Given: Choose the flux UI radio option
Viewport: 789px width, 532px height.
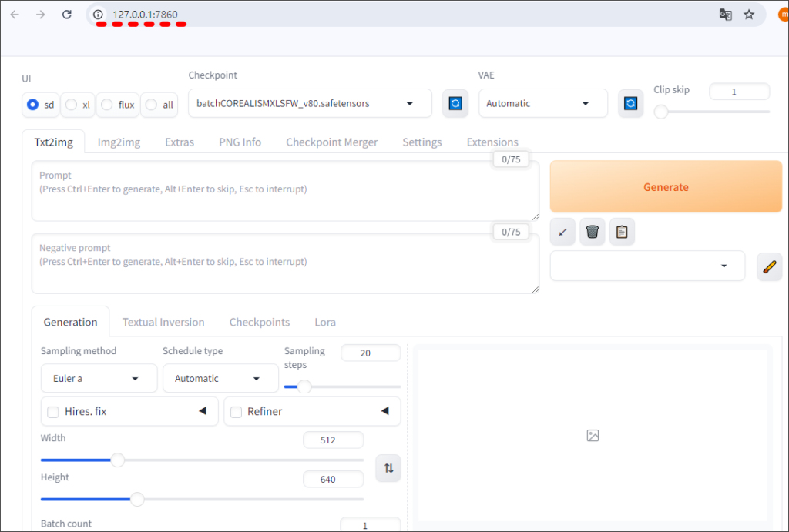Looking at the screenshot, I should pos(107,105).
